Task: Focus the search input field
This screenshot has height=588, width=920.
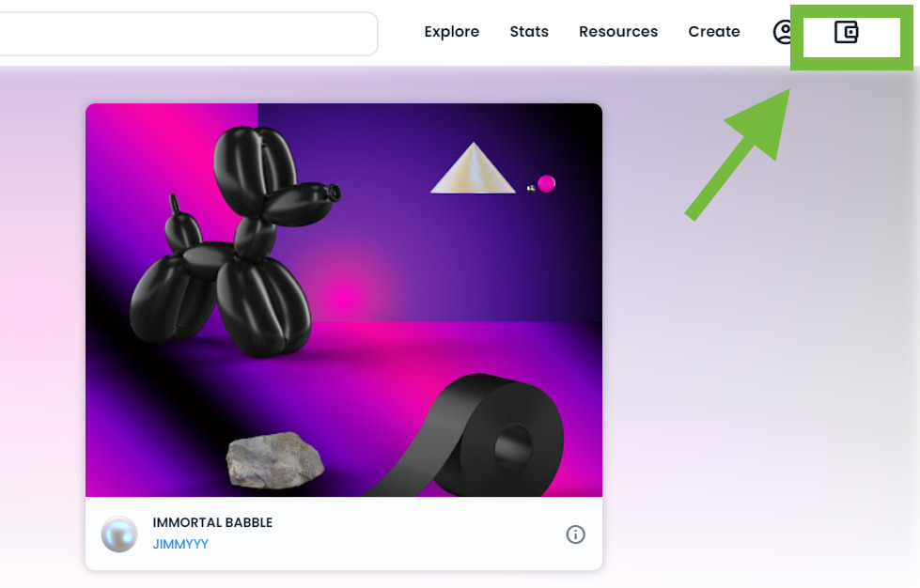Action: (188, 34)
